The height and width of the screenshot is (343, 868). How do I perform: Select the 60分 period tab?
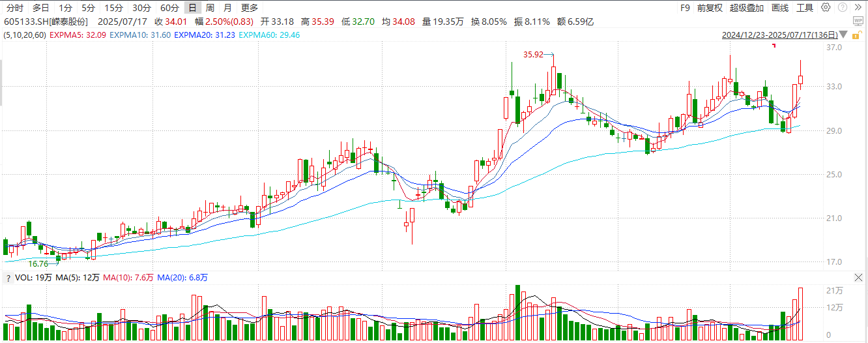[169, 8]
